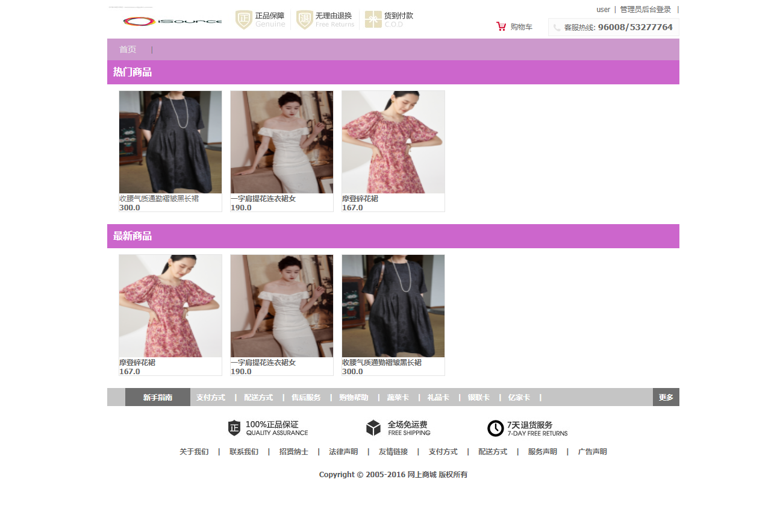780x532 pixels.
Task: Open the shopping cart icon
Action: (x=501, y=27)
